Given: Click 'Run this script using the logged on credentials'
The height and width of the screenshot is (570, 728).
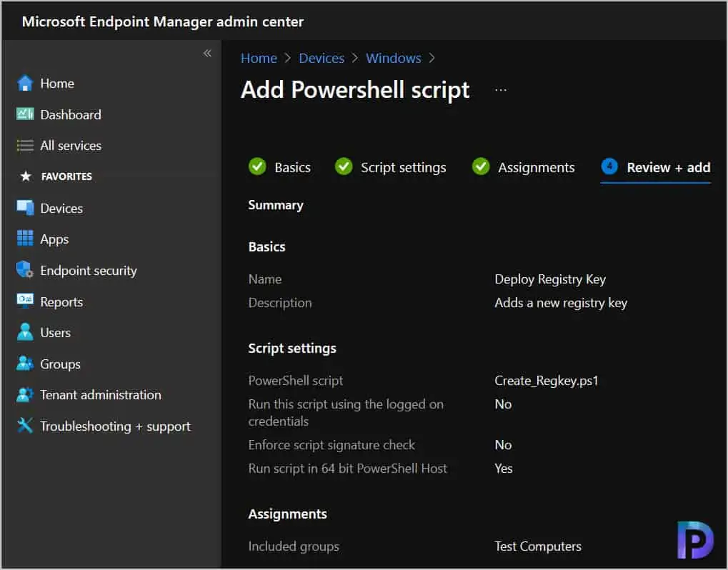Looking at the screenshot, I should coord(346,413).
